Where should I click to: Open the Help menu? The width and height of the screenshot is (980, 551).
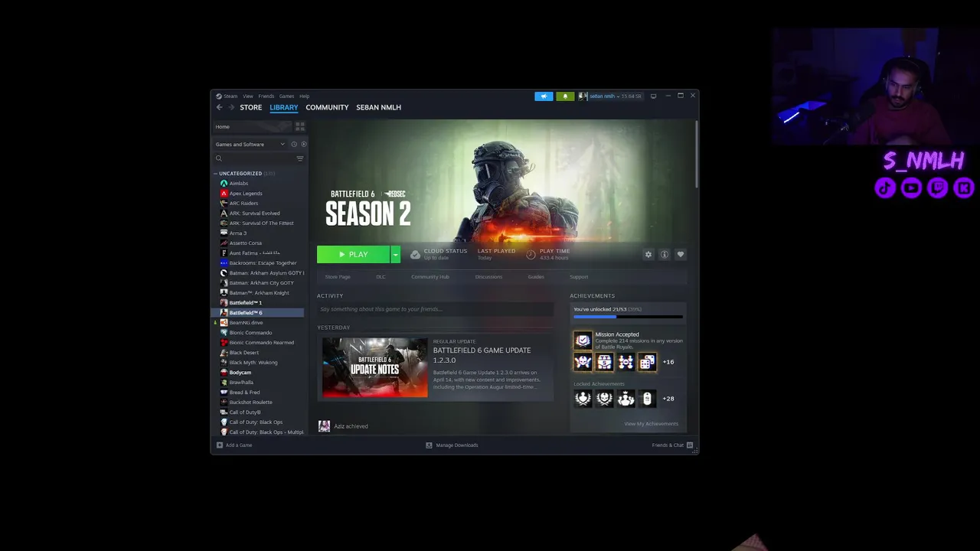304,96
